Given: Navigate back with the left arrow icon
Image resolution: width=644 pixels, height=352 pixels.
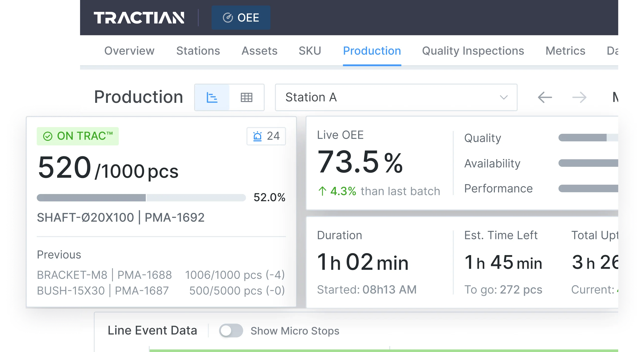Looking at the screenshot, I should pyautogui.click(x=545, y=97).
